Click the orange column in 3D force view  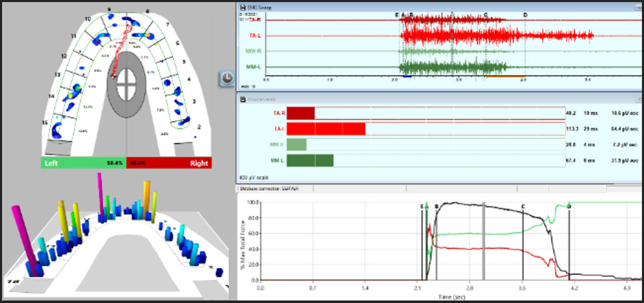(x=146, y=198)
